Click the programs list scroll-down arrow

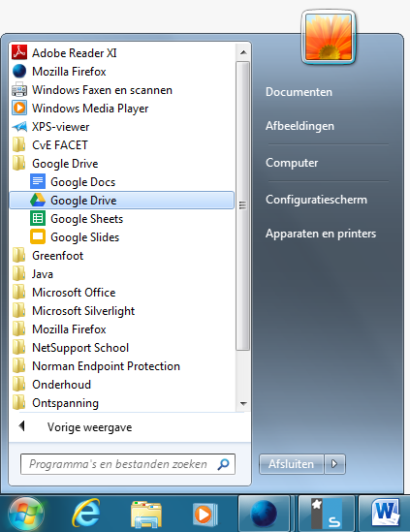click(243, 404)
